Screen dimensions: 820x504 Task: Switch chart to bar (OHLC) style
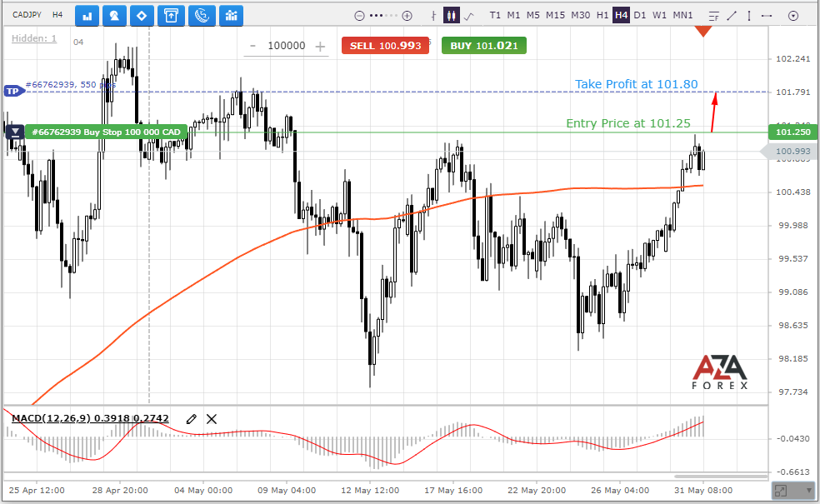433,16
